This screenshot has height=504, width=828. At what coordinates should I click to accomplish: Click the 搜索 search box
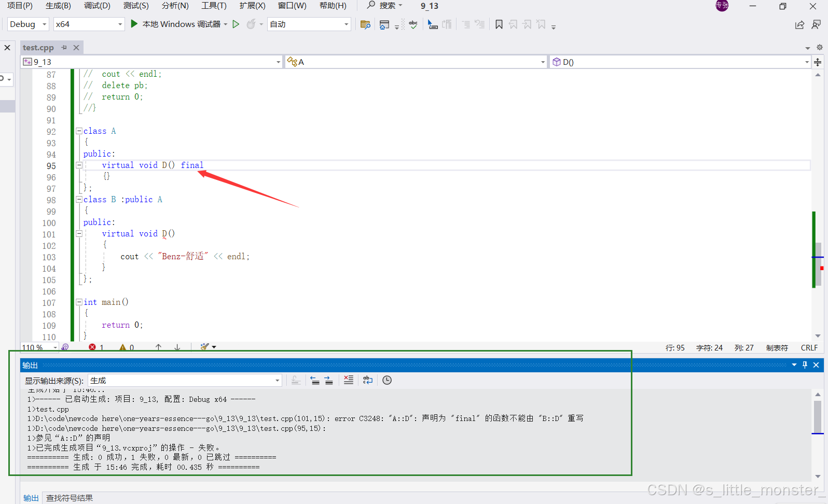click(x=385, y=6)
